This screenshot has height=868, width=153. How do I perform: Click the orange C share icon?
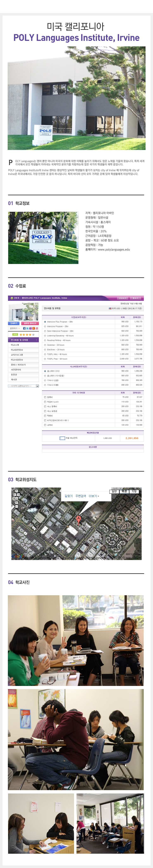point(34,328)
